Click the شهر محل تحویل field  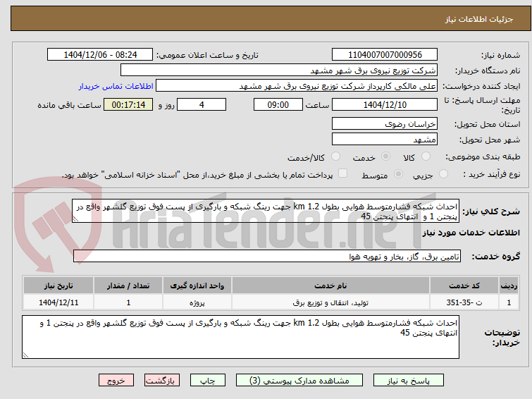(385, 139)
